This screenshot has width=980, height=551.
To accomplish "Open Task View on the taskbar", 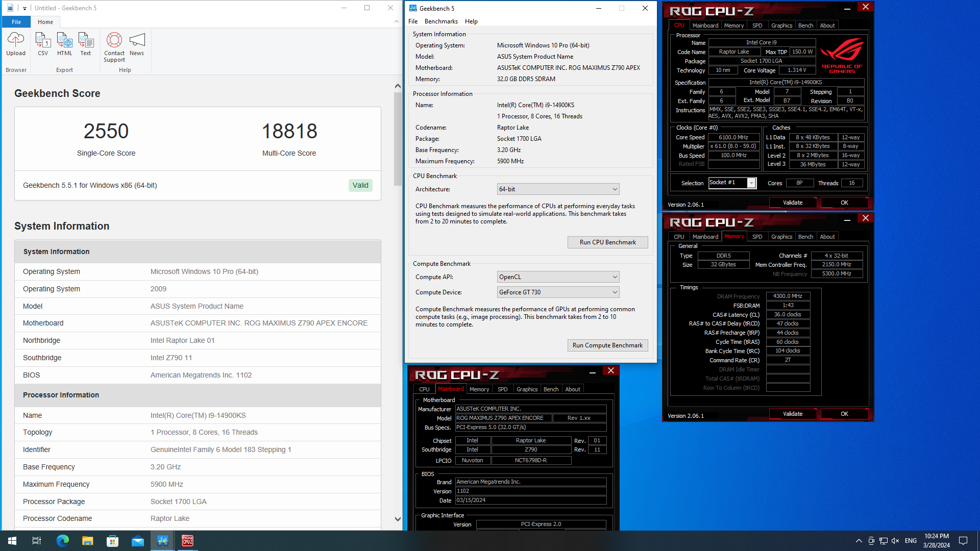I will [37, 541].
